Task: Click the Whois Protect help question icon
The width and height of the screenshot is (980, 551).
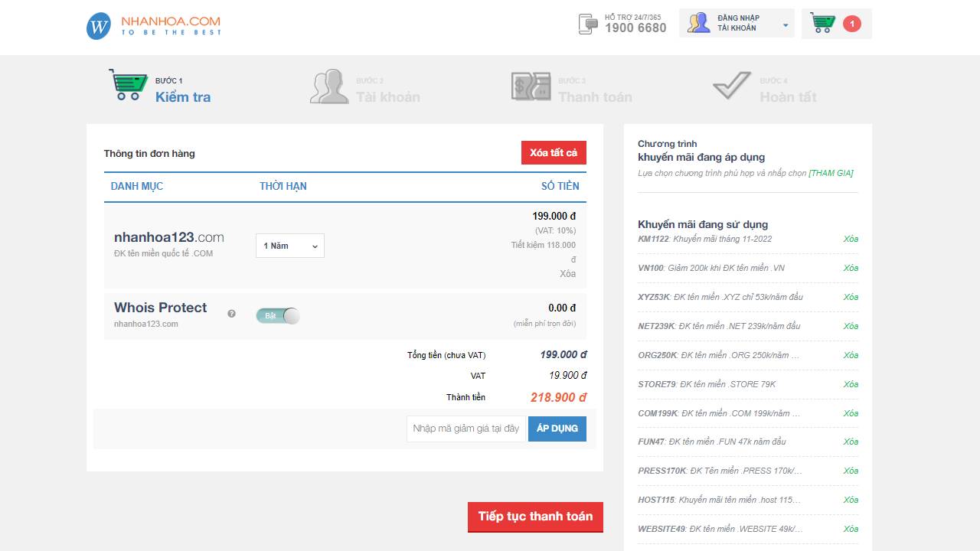Action: coord(231,314)
